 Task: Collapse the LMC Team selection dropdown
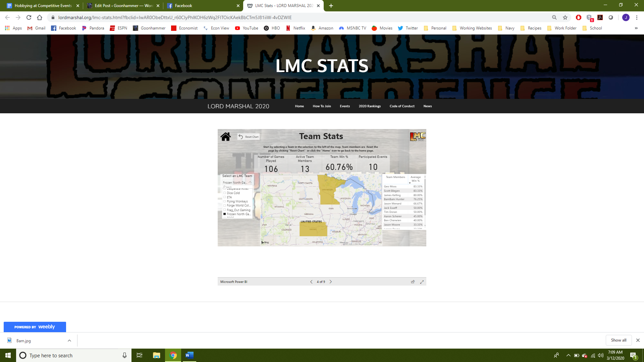click(250, 182)
